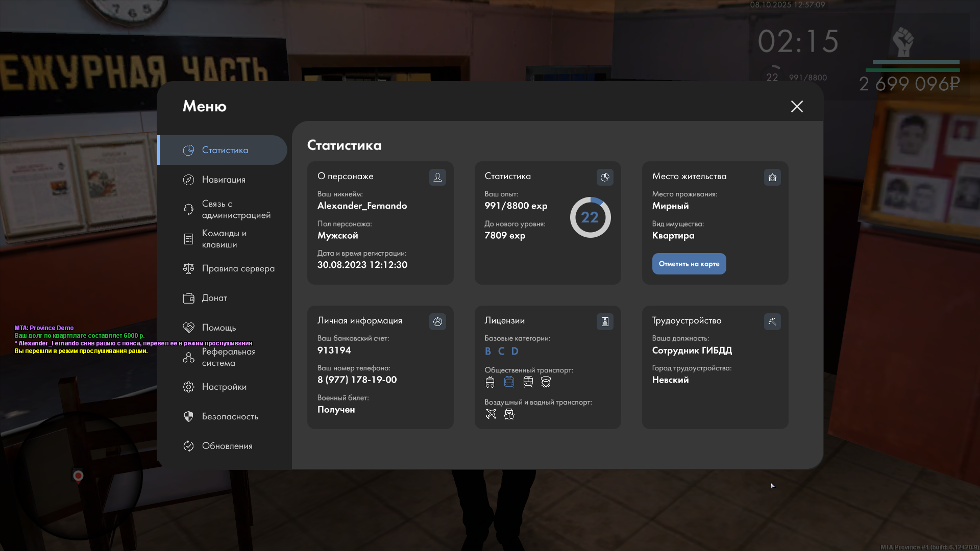
Task: Click the house icon in Место жительства card
Action: (772, 177)
